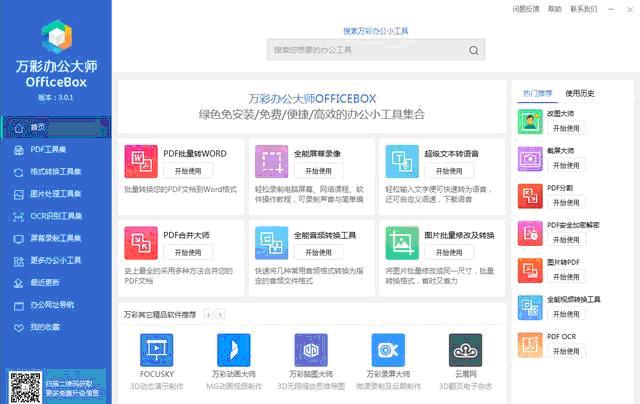Open 最近更新 in left navigation
The height and width of the screenshot is (404, 640).
click(56, 283)
